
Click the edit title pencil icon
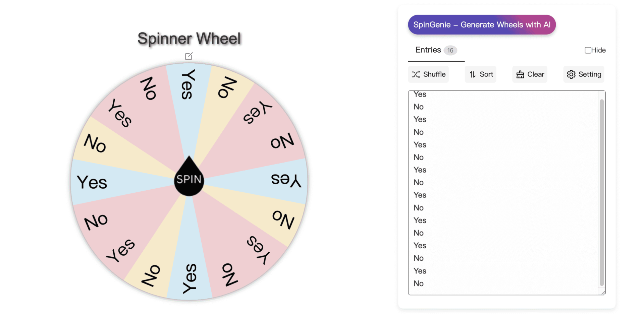pyautogui.click(x=189, y=56)
